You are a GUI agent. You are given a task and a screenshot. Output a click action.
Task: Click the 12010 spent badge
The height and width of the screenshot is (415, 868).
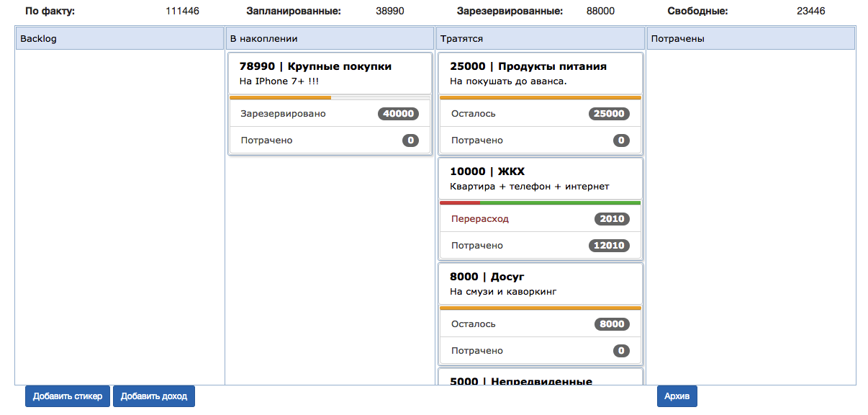609,246
